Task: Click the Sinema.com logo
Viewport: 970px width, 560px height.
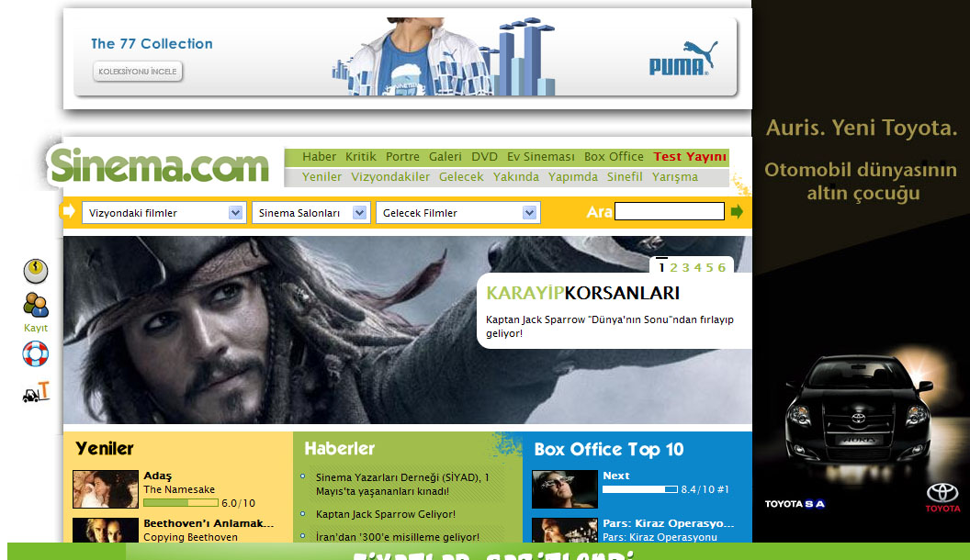Action: 160,164
